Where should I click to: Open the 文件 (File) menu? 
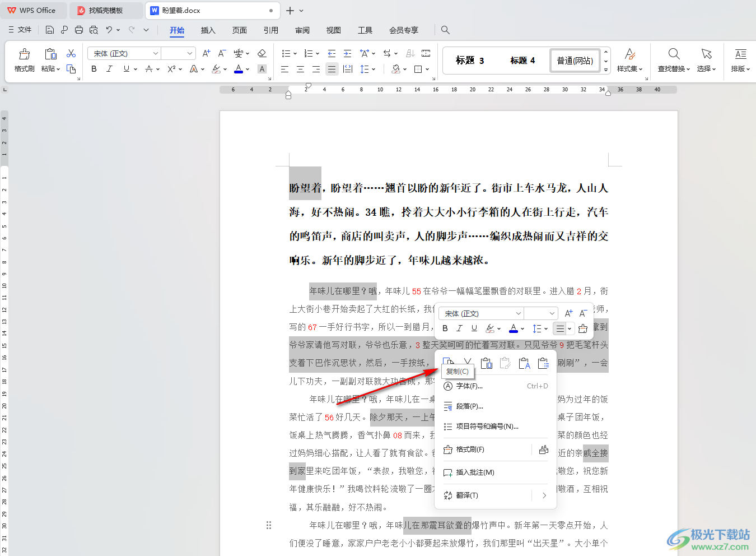[x=20, y=30]
